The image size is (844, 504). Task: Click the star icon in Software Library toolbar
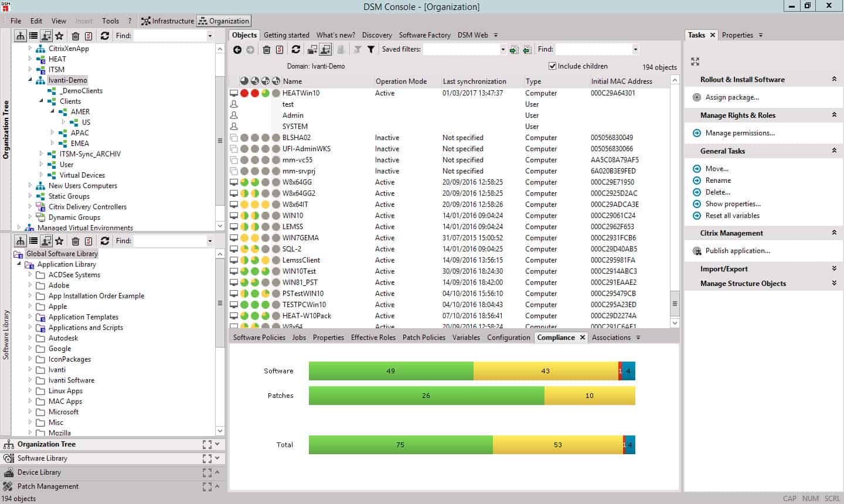pos(59,241)
